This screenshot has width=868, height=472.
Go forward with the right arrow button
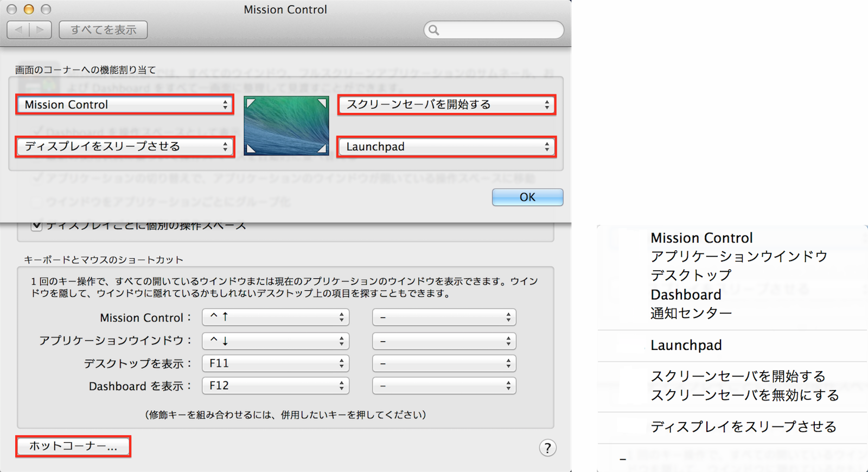pyautogui.click(x=41, y=30)
